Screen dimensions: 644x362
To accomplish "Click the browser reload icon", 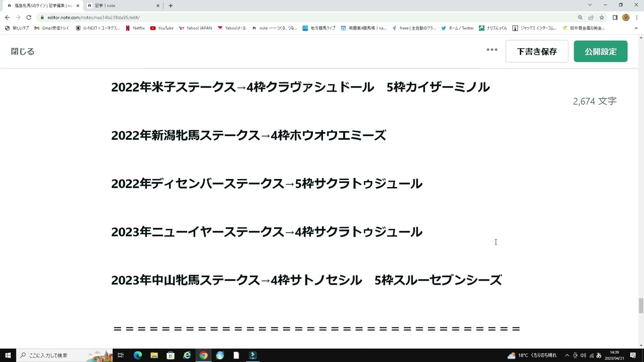I will (x=29, y=17).
